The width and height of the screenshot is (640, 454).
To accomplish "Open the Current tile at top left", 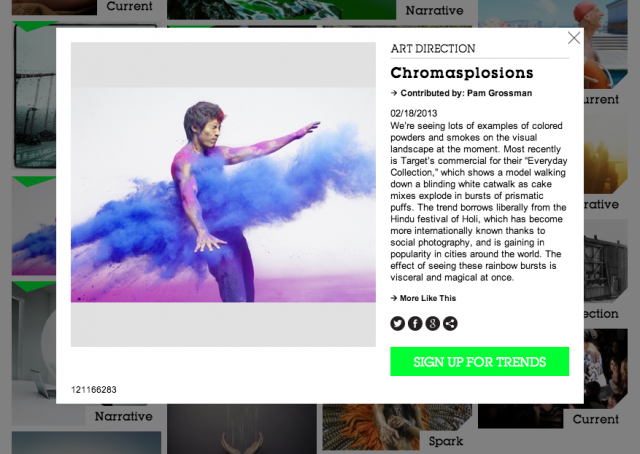I will (128, 6).
